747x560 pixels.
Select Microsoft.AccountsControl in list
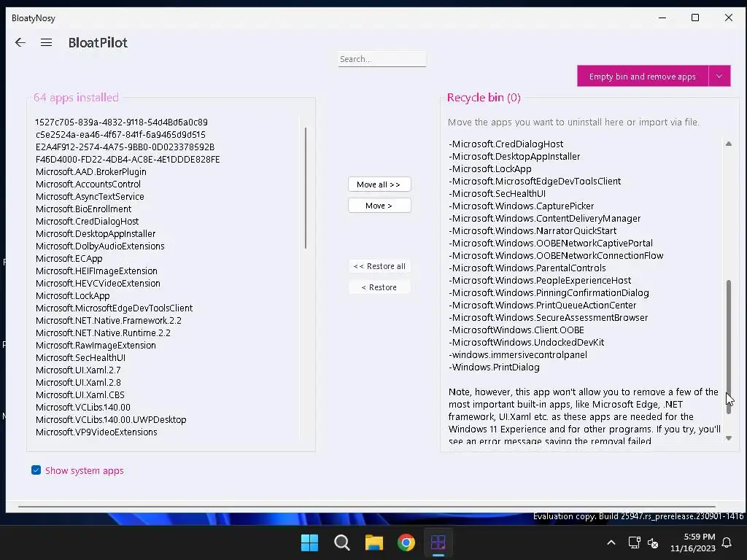88,184
